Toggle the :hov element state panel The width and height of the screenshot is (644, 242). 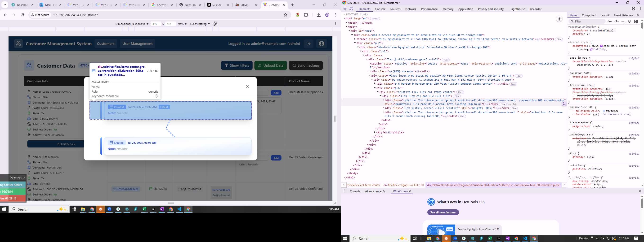tap(609, 22)
